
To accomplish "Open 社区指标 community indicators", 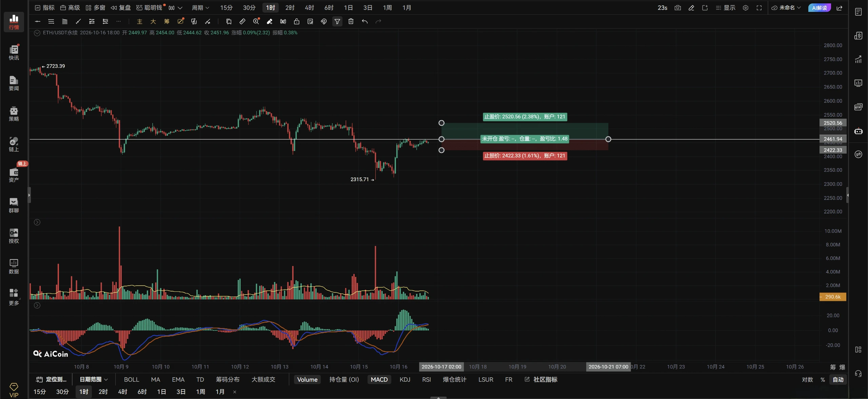I will [541, 379].
